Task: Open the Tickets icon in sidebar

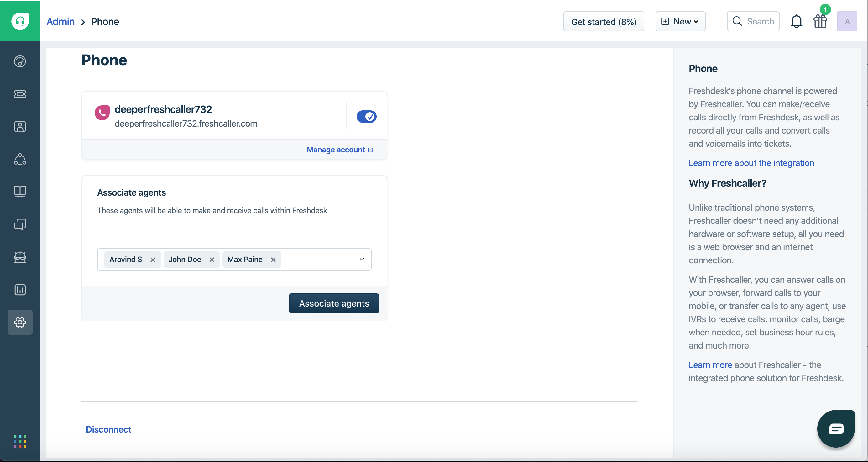Action: [x=20, y=94]
